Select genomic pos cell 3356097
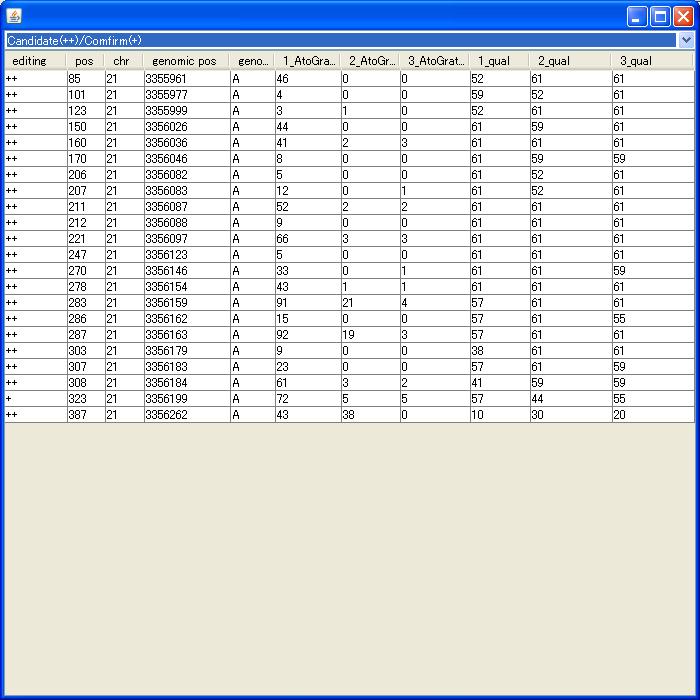This screenshot has width=700, height=700. [x=187, y=239]
